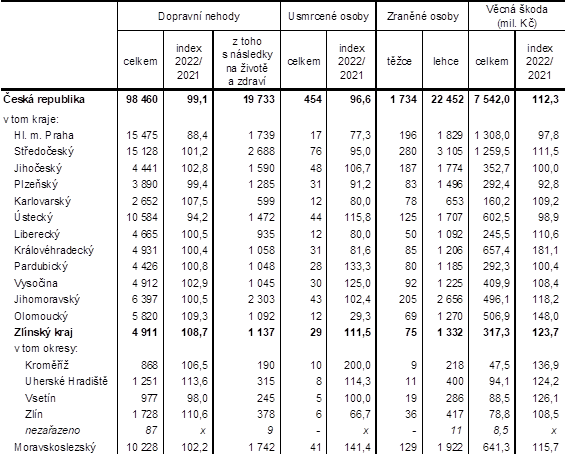Select the lehce column header
This screenshot has width=566, height=455.
point(446,61)
